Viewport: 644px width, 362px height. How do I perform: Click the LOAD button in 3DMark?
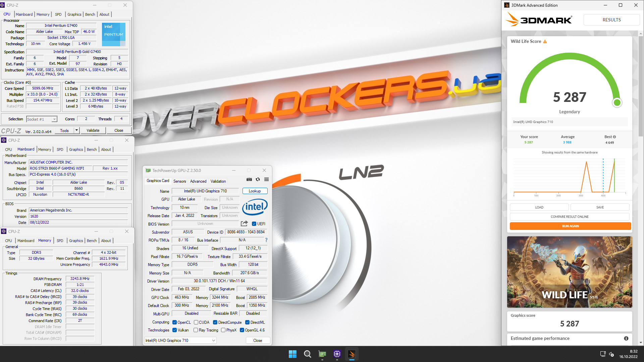tap(539, 207)
